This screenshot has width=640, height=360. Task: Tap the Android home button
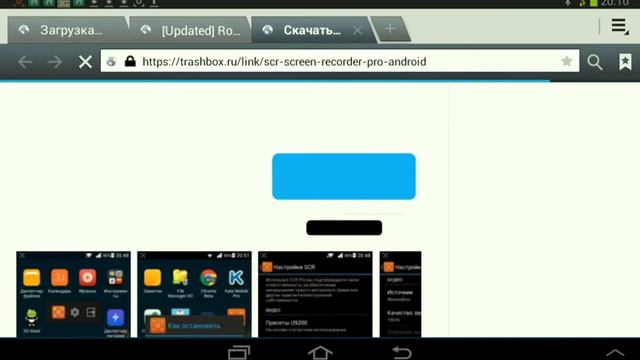click(320, 352)
